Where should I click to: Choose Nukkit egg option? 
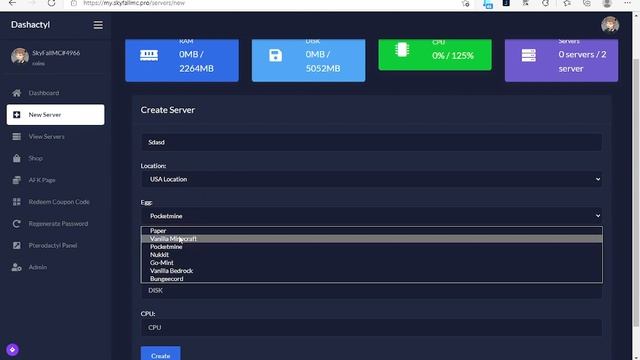371,255
